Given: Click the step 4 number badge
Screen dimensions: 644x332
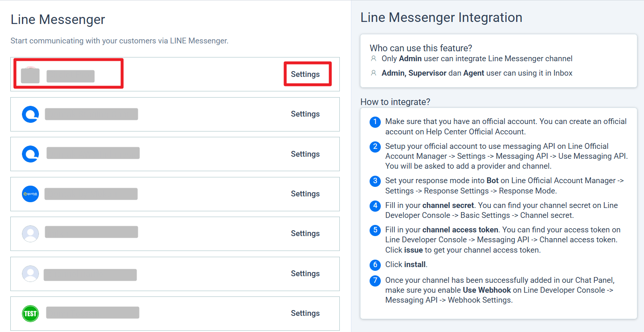Looking at the screenshot, I should 375,206.
